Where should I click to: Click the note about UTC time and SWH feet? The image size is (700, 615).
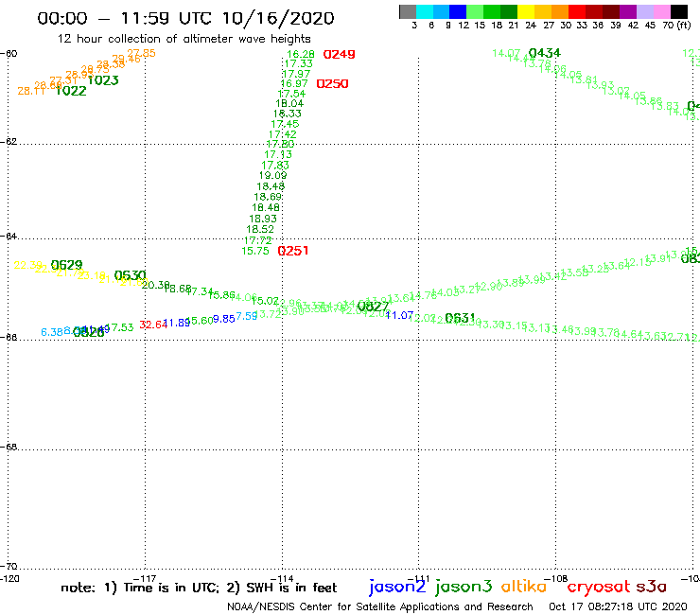(x=199, y=588)
